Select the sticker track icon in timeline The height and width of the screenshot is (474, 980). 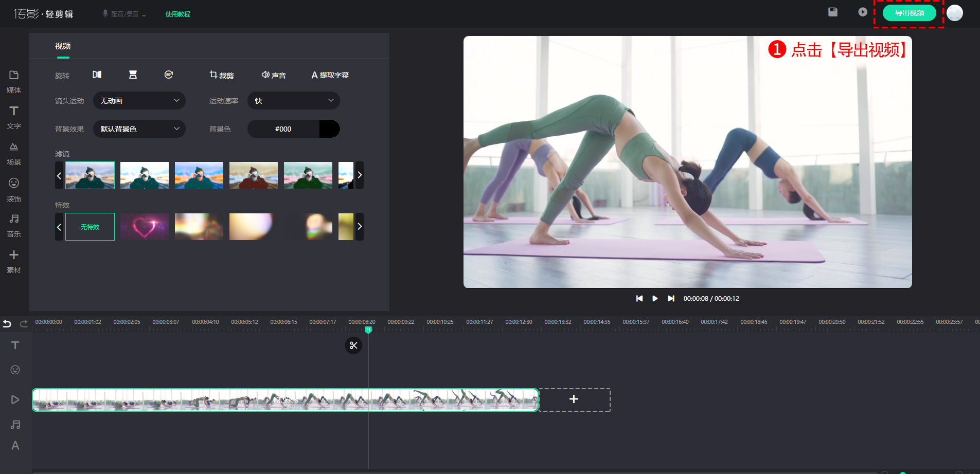tap(15, 370)
